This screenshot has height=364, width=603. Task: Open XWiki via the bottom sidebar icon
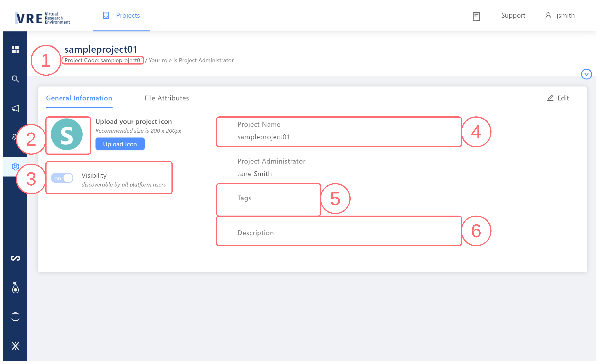point(15,346)
